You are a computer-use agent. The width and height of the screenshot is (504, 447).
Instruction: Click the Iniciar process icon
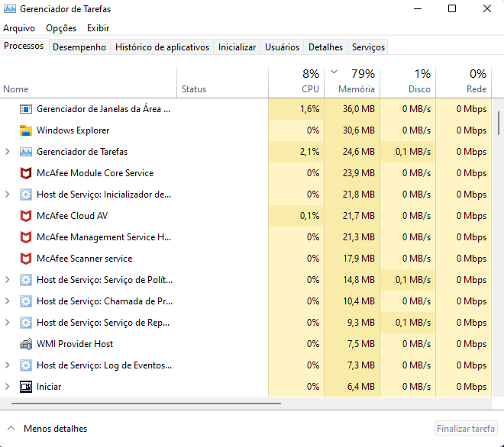click(x=26, y=387)
